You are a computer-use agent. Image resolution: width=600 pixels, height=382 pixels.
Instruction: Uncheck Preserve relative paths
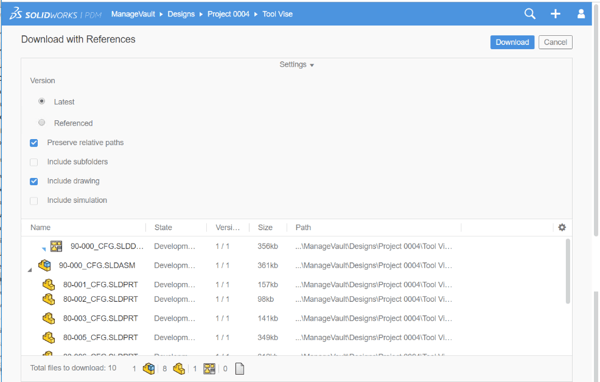[x=34, y=143]
